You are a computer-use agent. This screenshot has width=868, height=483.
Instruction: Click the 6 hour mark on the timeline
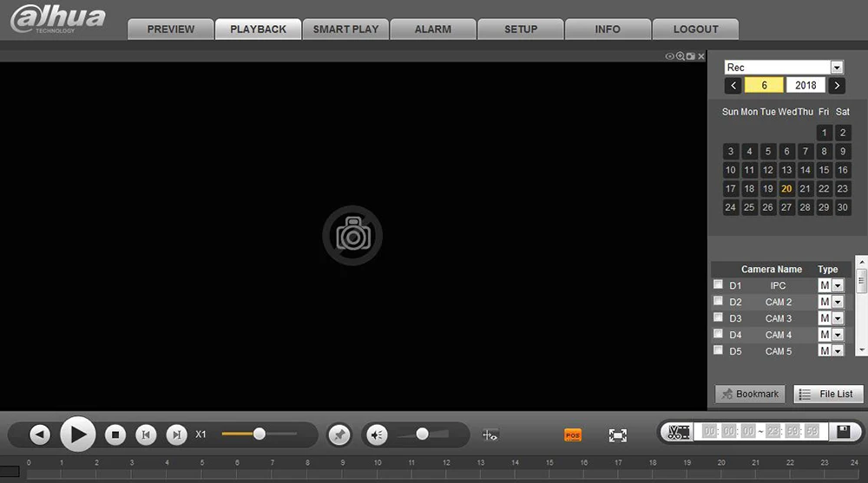coord(237,462)
